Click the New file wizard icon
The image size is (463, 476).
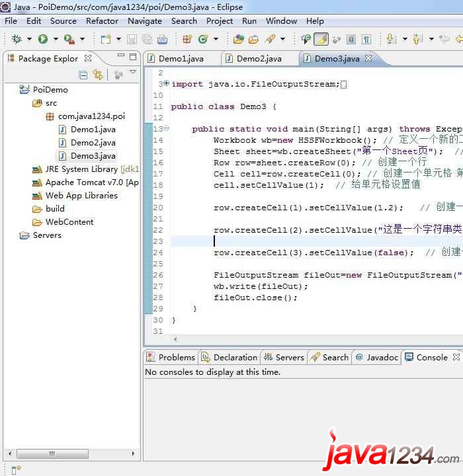pos(106,39)
